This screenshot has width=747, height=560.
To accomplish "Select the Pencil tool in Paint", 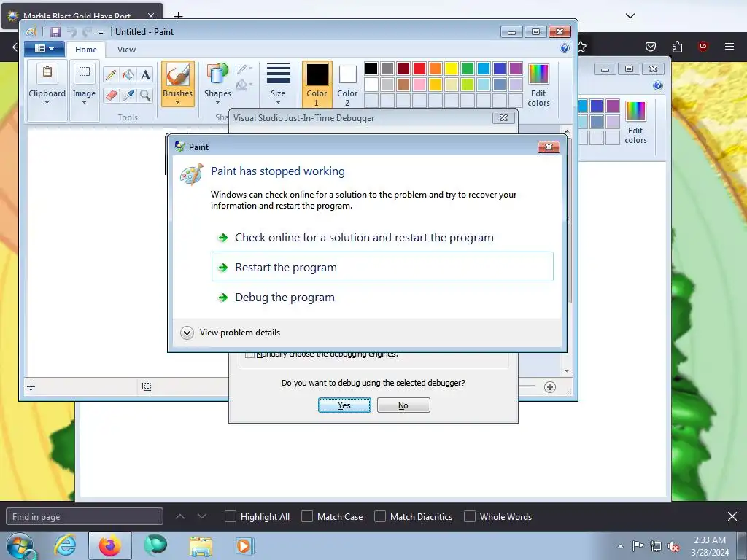I will 111,75.
